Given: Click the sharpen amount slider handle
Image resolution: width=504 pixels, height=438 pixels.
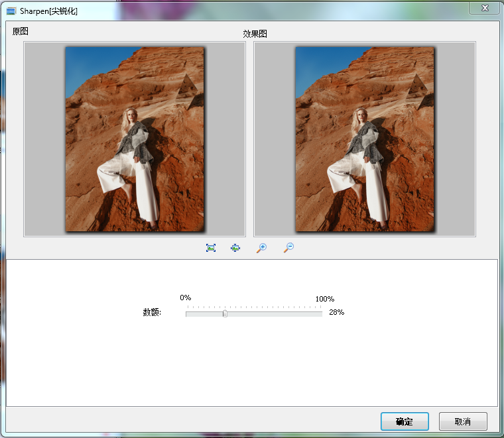Looking at the screenshot, I should tap(225, 313).
